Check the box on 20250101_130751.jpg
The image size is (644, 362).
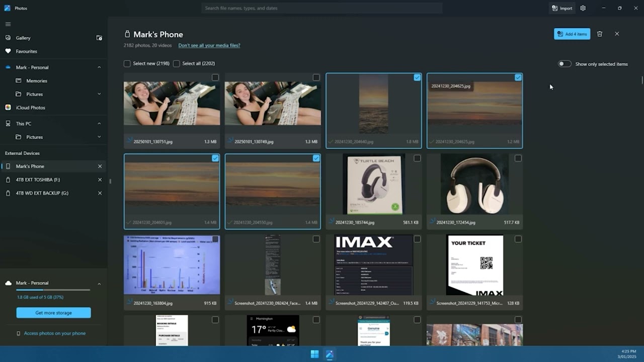point(215,77)
